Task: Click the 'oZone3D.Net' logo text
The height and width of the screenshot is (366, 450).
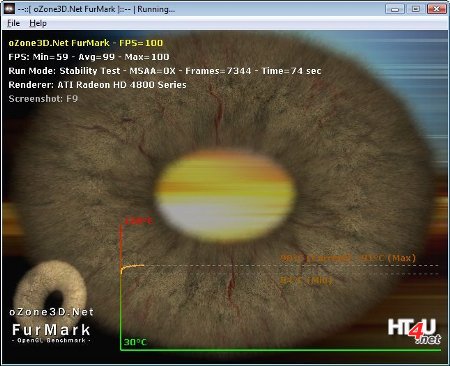Action: pyautogui.click(x=51, y=312)
